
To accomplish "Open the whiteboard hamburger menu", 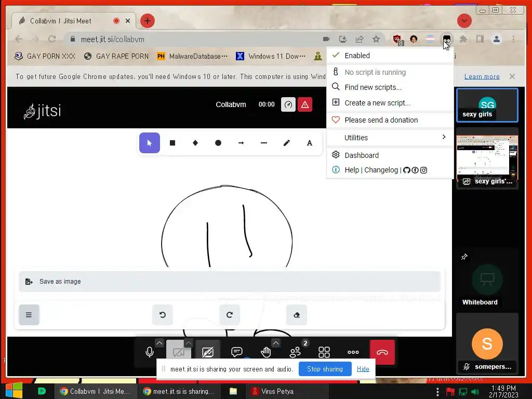I will coord(29,315).
